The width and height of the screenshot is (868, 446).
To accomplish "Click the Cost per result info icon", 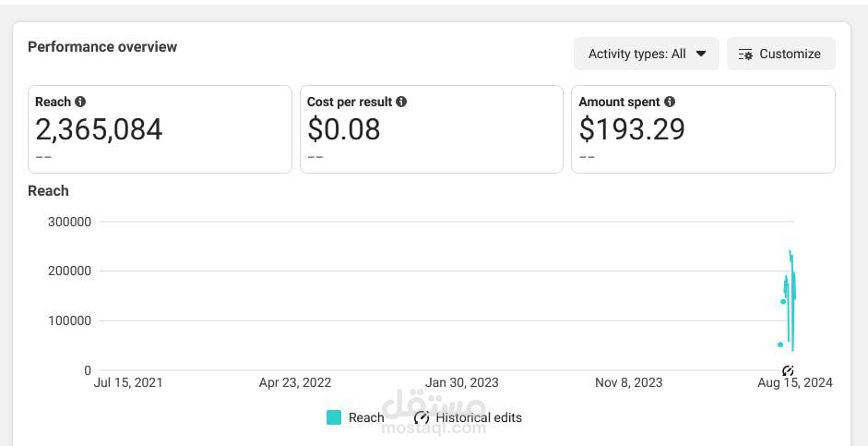I will point(401,102).
